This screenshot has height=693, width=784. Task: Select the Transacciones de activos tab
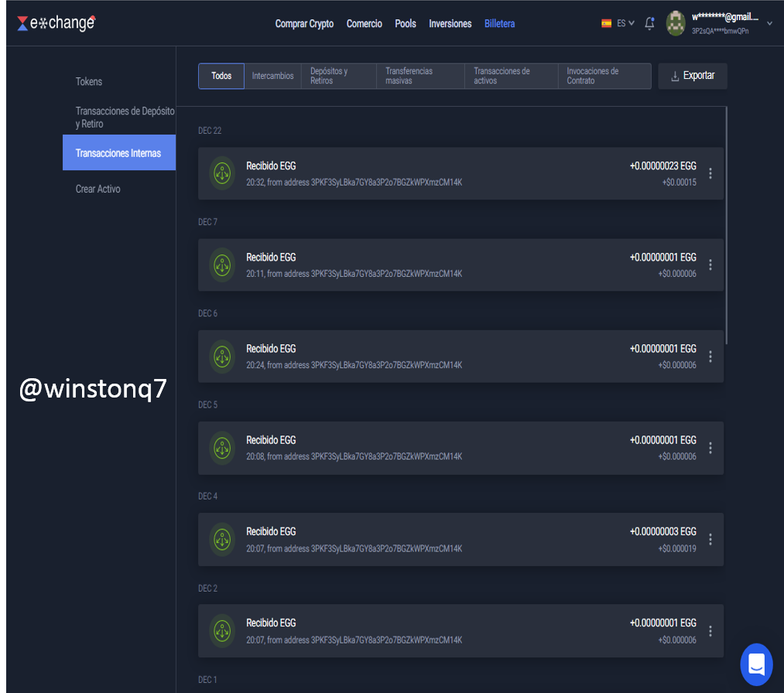pos(512,76)
